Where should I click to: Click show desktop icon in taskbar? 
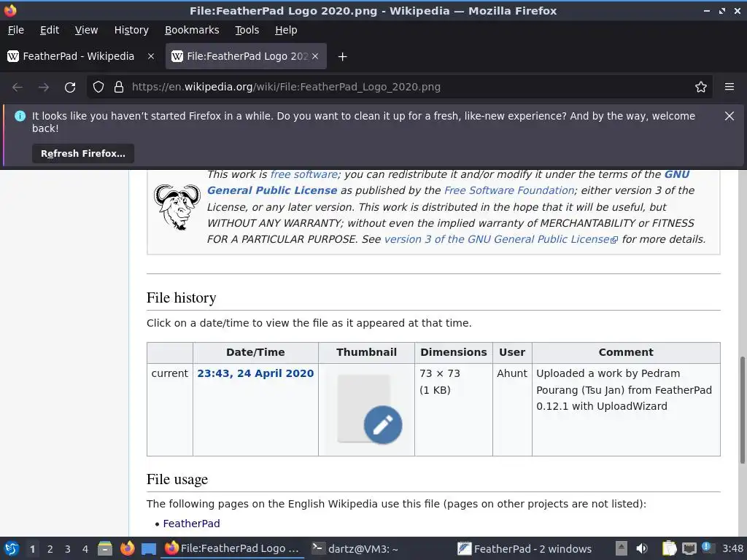(x=149, y=549)
